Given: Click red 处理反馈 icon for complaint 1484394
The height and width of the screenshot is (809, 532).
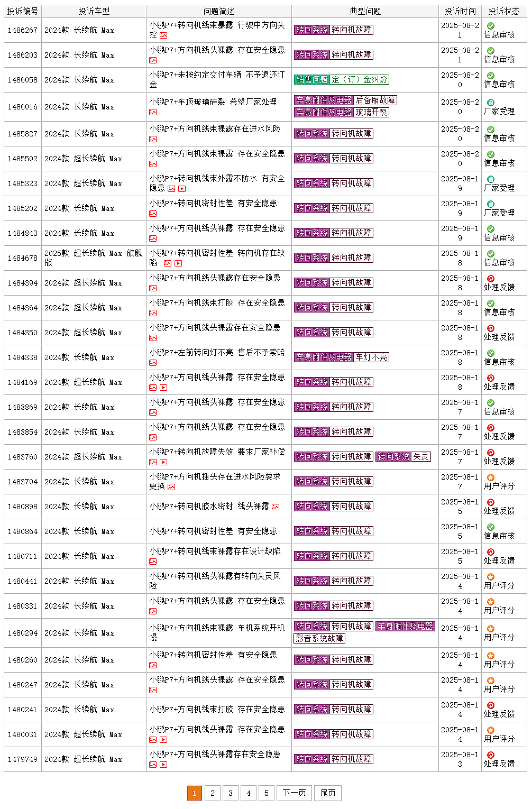Looking at the screenshot, I should point(491,279).
